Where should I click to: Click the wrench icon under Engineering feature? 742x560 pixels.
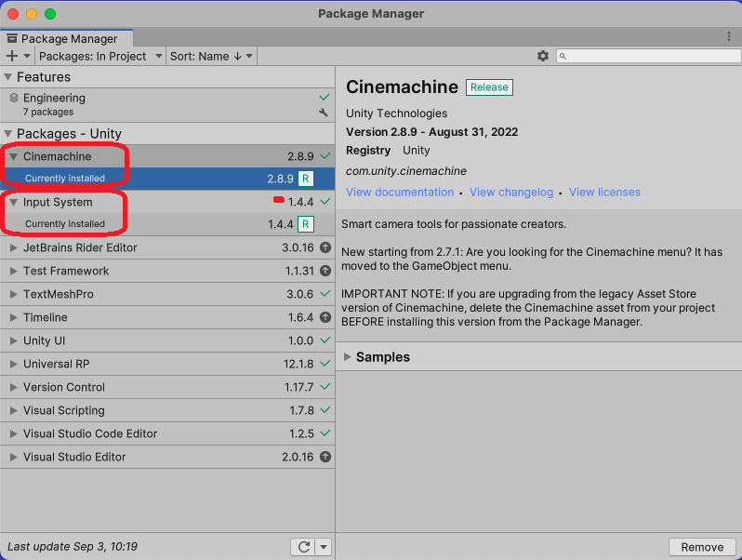click(x=324, y=113)
